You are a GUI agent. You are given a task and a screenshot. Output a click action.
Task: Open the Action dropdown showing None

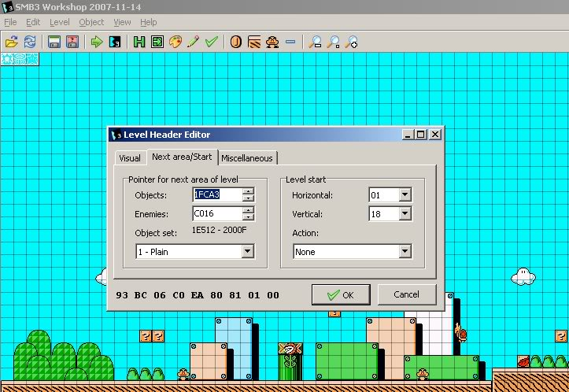pos(405,252)
